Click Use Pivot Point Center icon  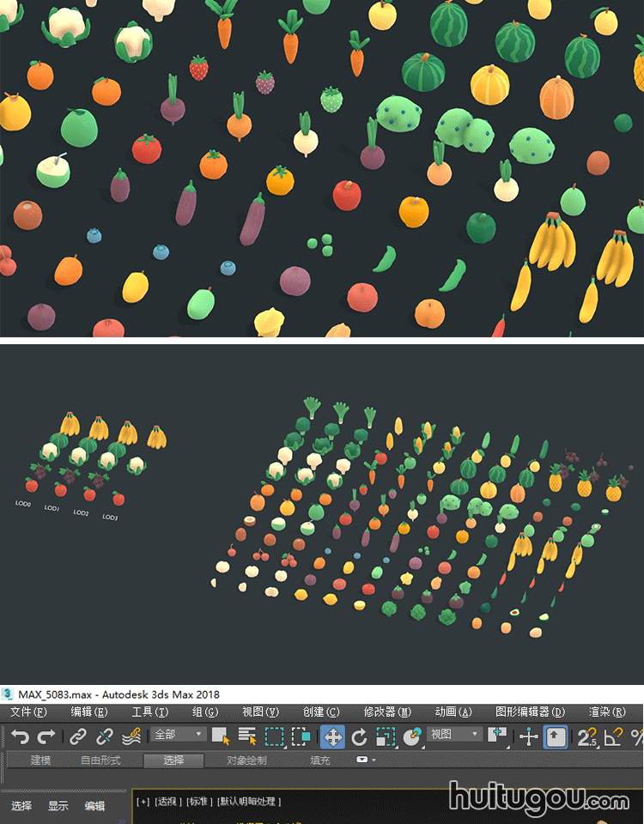(x=497, y=736)
